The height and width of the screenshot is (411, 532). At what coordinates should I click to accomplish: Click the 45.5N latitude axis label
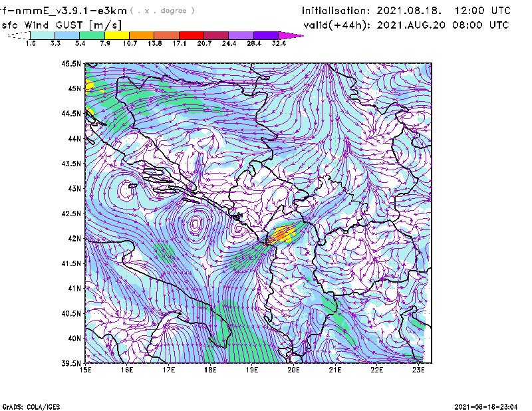click(71, 64)
